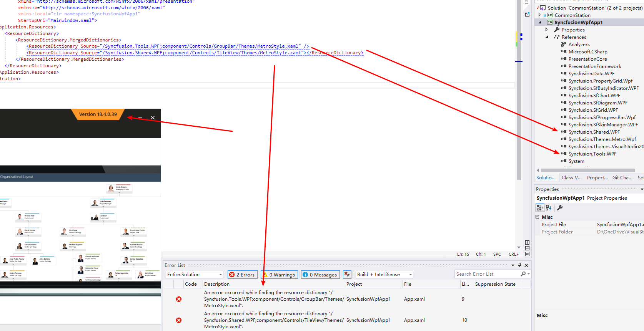Open search options arrow in Search Error List
Image resolution: width=644 pixels, height=331 pixels.
(529, 274)
